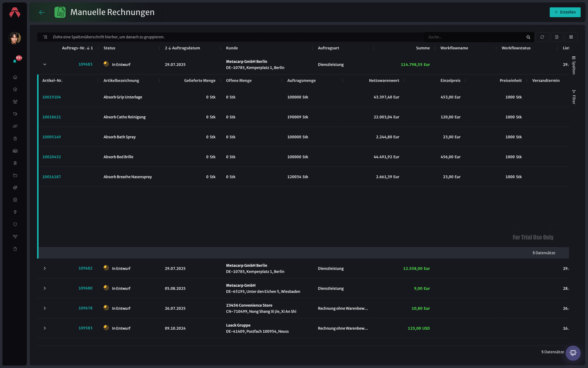
Task: Open the notifications bell icon
Action: pos(15,61)
